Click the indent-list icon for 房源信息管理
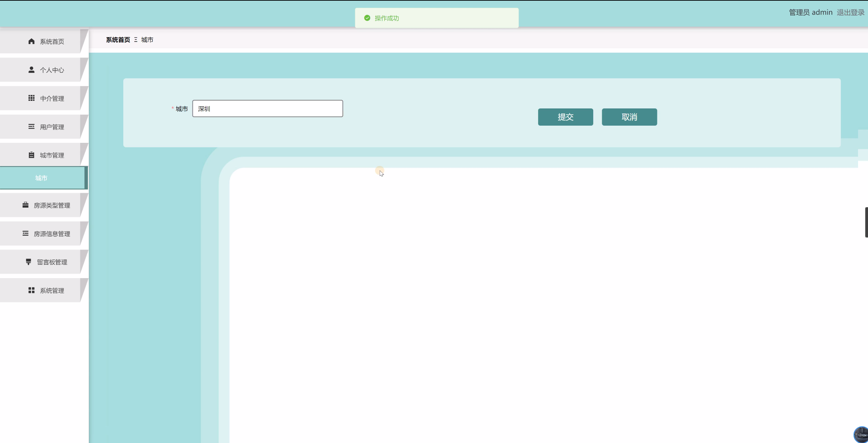 tap(25, 233)
